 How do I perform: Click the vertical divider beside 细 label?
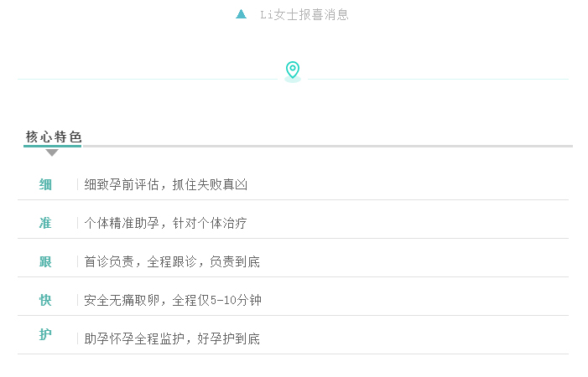77,184
